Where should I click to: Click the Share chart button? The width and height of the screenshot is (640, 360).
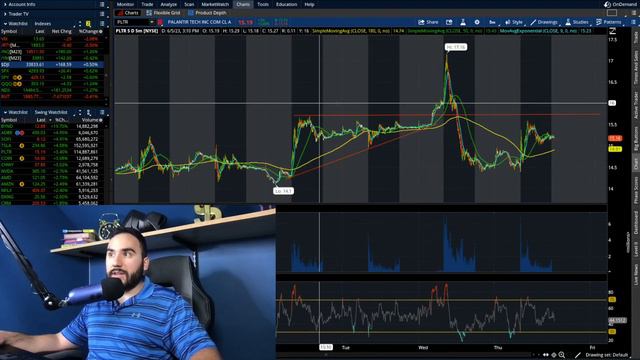pos(428,22)
